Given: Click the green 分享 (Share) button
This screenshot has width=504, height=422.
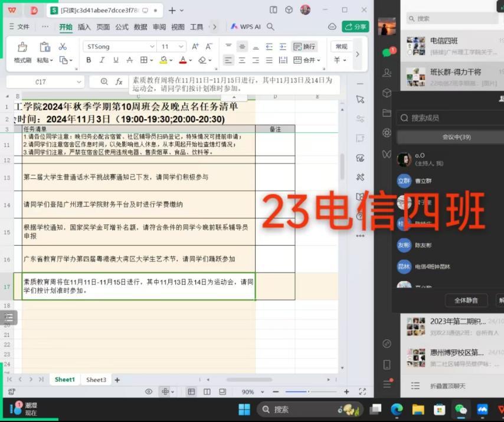Looking at the screenshot, I should pyautogui.click(x=355, y=27).
